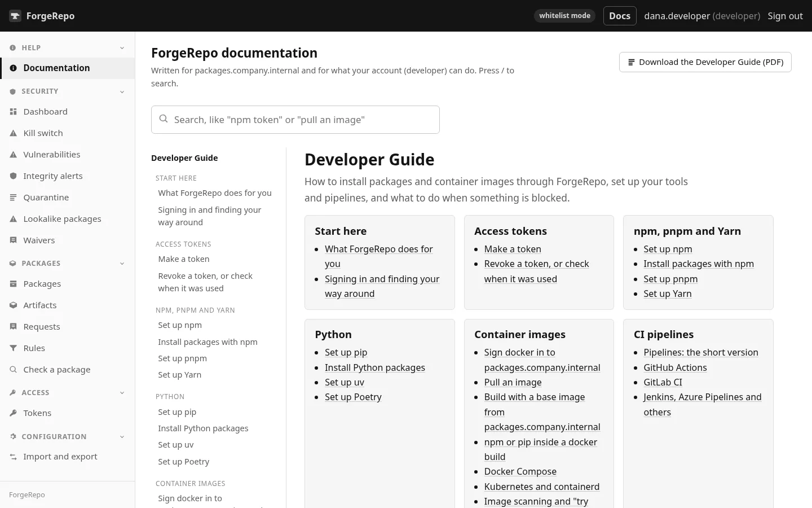Image resolution: width=812 pixels, height=508 pixels.
Task: Open 'What ForgeRepo does for you' card link
Action: coord(379,256)
